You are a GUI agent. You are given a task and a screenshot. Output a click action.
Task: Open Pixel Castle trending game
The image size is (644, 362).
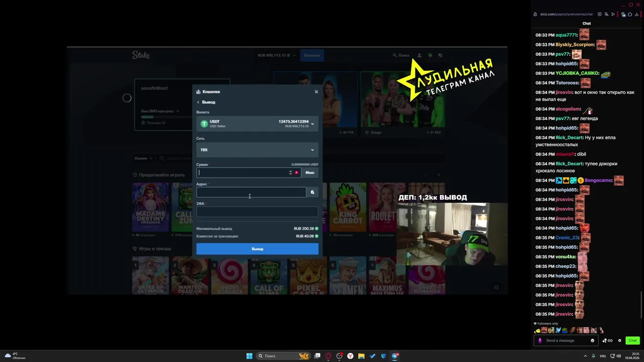pyautogui.click(x=308, y=276)
